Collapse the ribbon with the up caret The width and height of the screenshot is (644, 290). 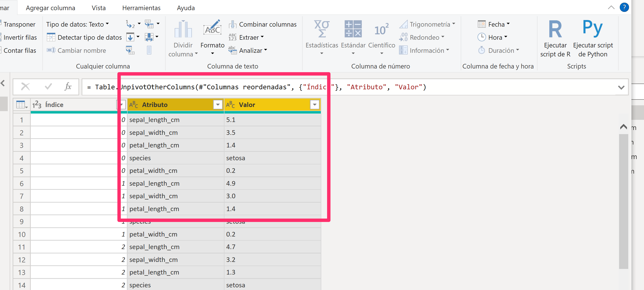(611, 8)
